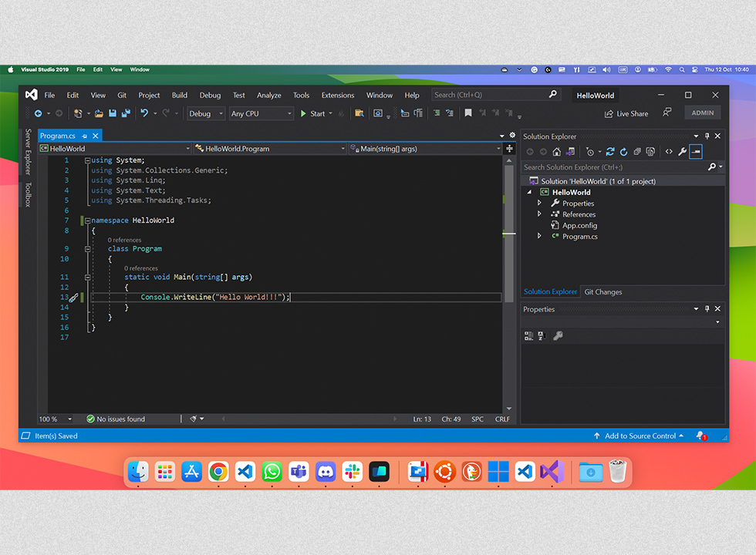
Task: Expand the References node in Solution Explorer
Action: pos(538,214)
